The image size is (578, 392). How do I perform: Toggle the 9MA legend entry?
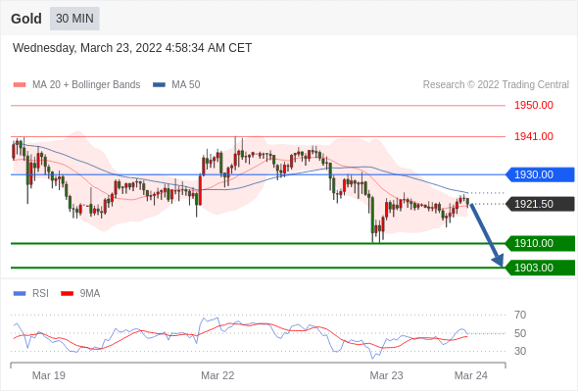coord(80,294)
